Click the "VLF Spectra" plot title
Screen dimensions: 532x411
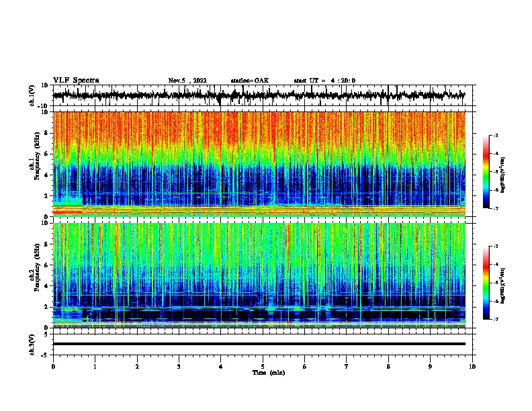(x=76, y=80)
